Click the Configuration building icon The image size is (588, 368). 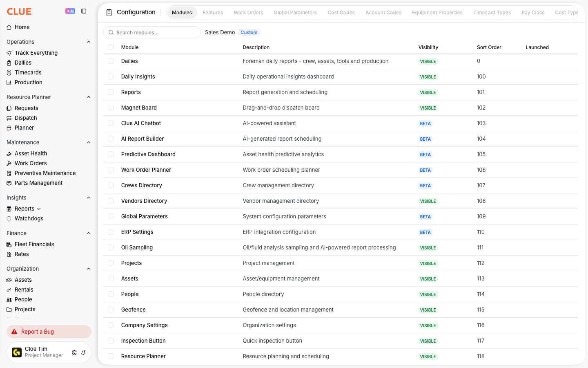tap(109, 12)
